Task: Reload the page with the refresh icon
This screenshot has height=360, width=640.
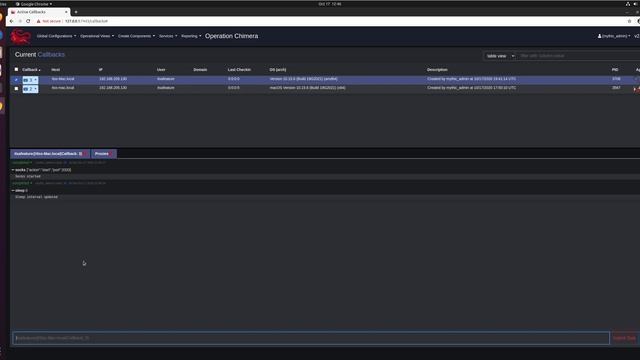Action: click(28, 21)
